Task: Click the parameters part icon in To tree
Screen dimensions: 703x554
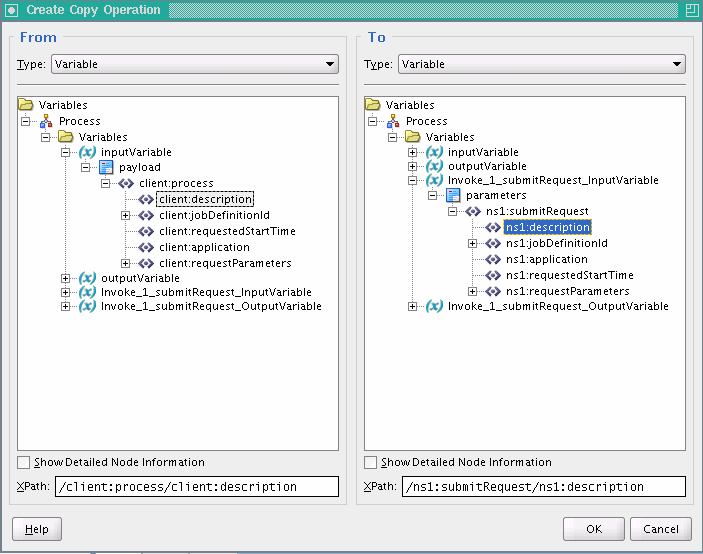Action: [x=453, y=195]
